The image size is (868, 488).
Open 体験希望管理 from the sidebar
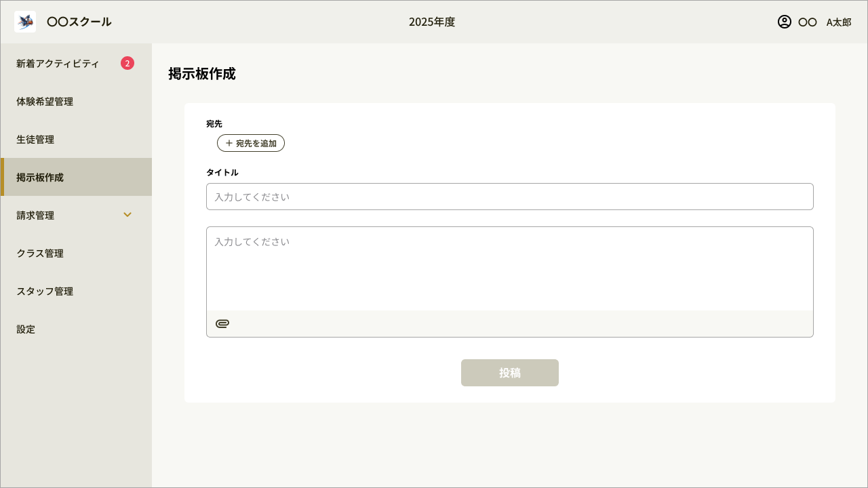[x=44, y=102]
